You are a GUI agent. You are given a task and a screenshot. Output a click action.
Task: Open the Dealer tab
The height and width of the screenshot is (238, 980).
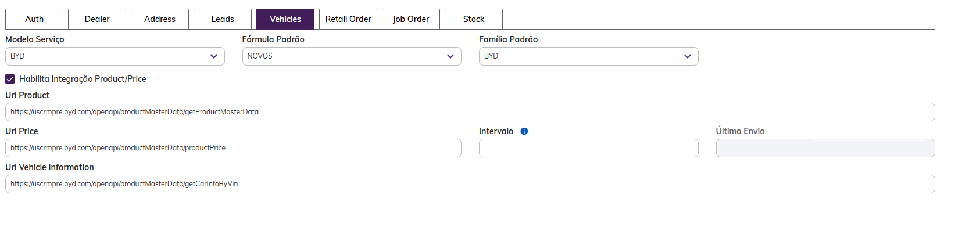tap(97, 19)
